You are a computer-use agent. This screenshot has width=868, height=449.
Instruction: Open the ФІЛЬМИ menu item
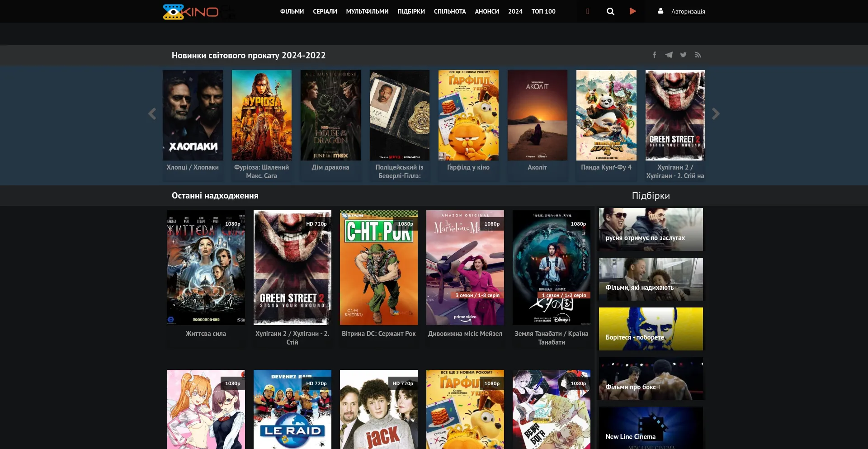[292, 11]
